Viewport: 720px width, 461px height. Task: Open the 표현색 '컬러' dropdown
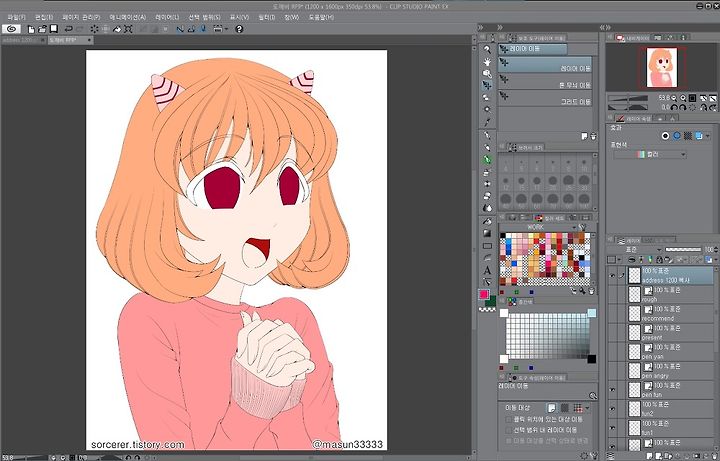[649, 155]
